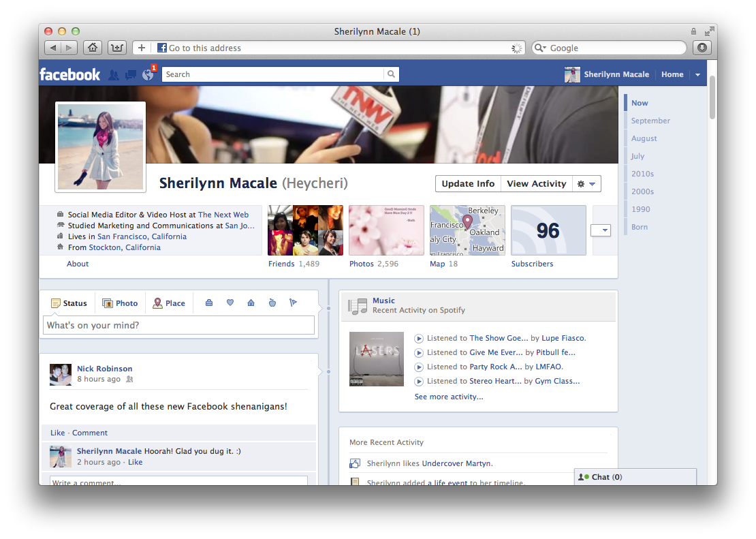Screen dimensions: 756x539
Task: Click the profile picture on the beach
Action: pyautogui.click(x=100, y=147)
